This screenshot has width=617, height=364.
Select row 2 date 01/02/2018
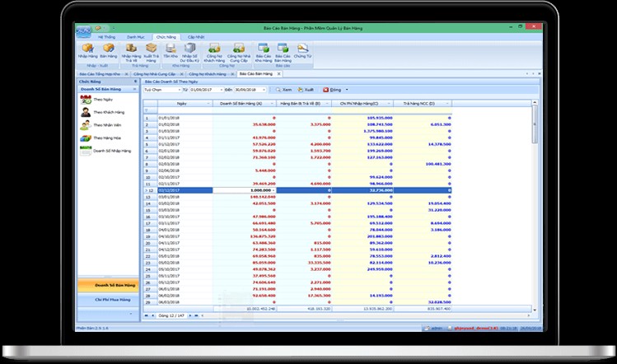pos(169,124)
